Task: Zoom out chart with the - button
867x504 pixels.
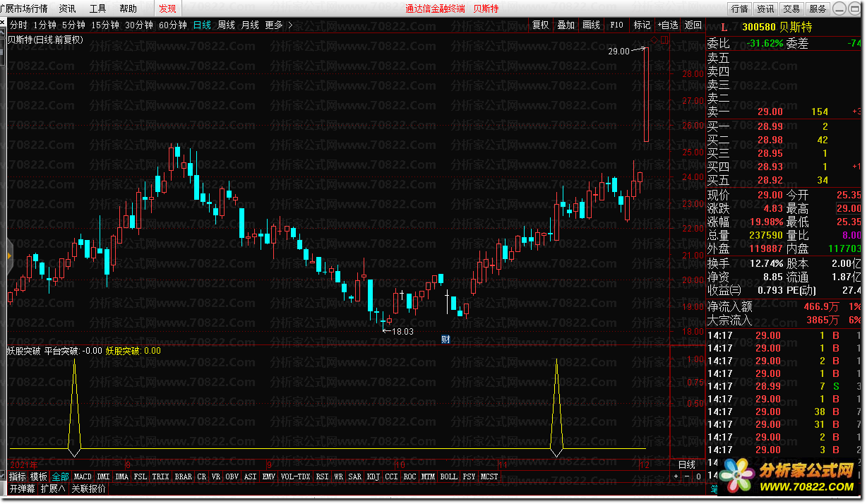Action: pyautogui.click(x=688, y=476)
